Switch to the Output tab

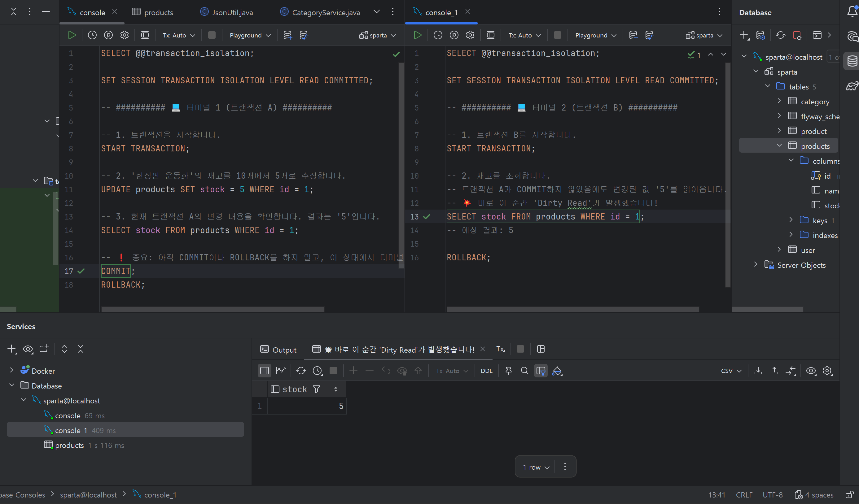click(x=278, y=350)
